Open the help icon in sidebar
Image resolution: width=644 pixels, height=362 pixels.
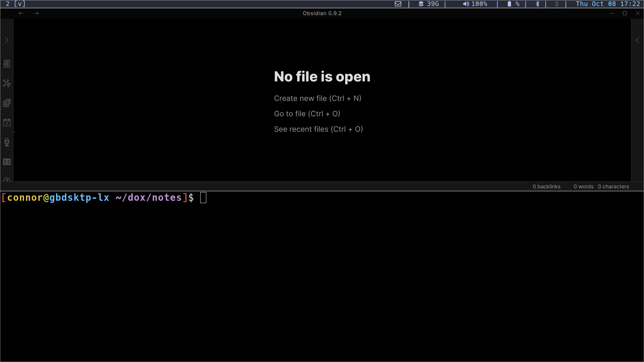(7, 180)
